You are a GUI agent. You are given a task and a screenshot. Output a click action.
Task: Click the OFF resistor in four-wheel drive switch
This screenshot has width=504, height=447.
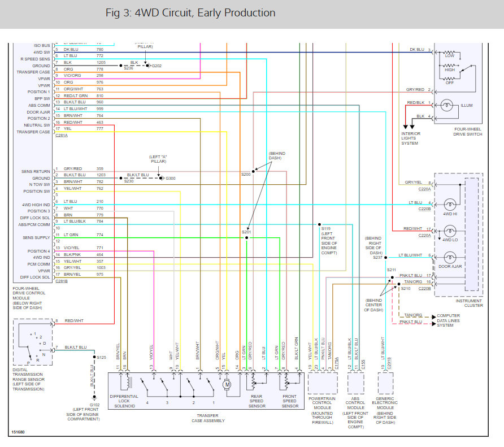pos(449,79)
